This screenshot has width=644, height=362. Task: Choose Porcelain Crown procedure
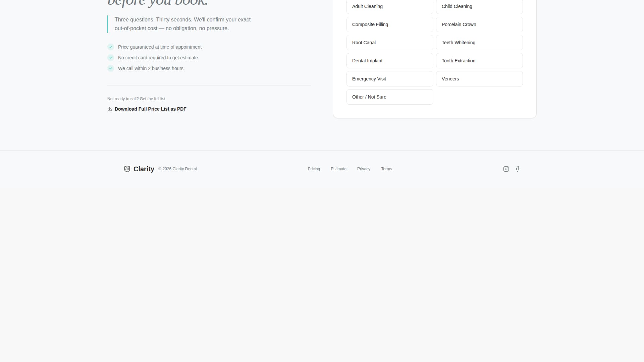point(479,24)
